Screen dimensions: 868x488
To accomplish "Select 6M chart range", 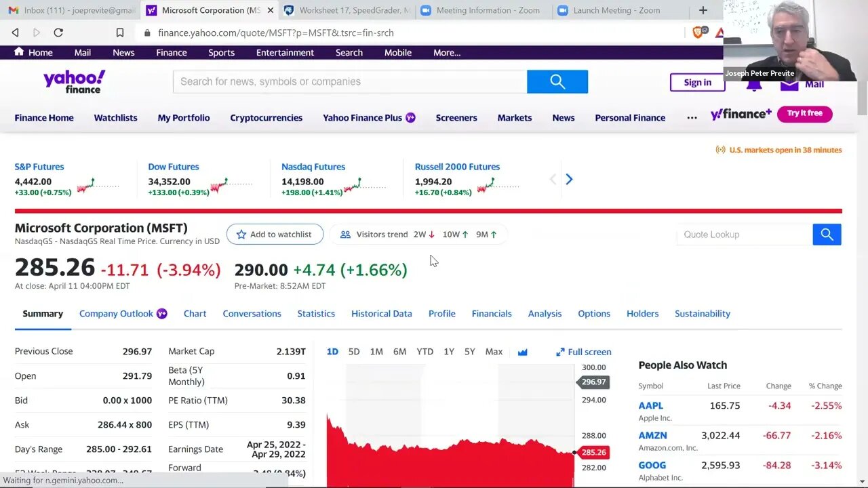I will (x=399, y=352).
